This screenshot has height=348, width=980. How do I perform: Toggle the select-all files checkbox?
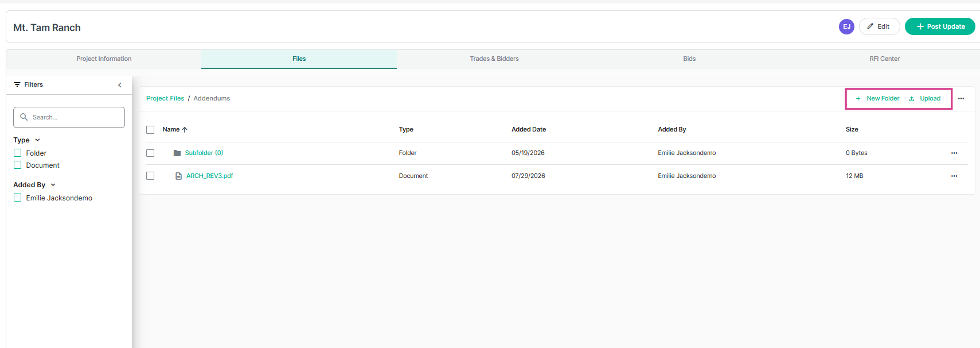click(150, 130)
